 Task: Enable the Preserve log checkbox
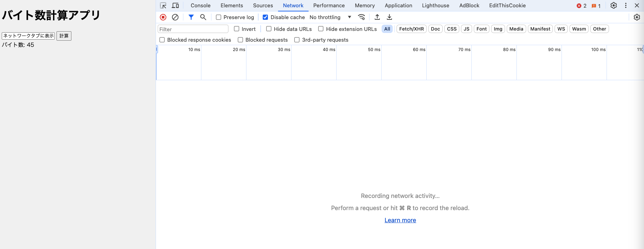coord(219,17)
